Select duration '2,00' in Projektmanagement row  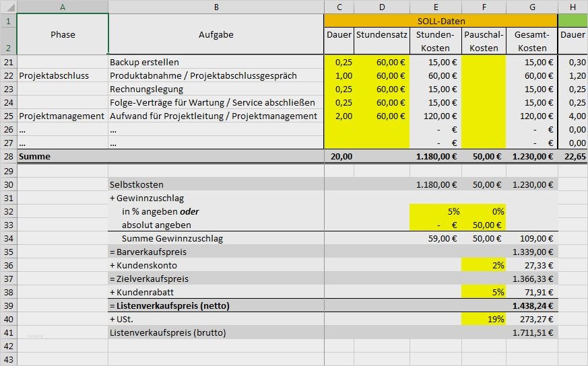[x=339, y=116]
